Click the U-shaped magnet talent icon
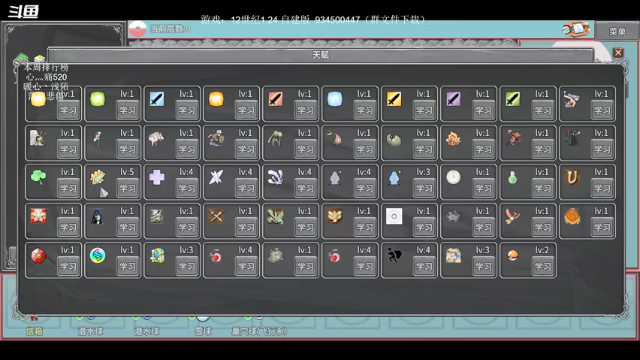 (572, 177)
